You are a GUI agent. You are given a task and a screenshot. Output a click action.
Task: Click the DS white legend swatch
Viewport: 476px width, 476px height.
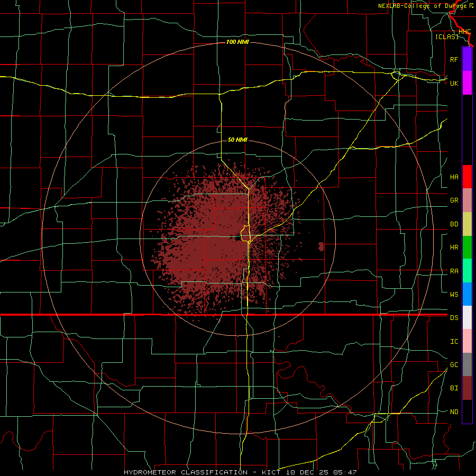pyautogui.click(x=467, y=317)
